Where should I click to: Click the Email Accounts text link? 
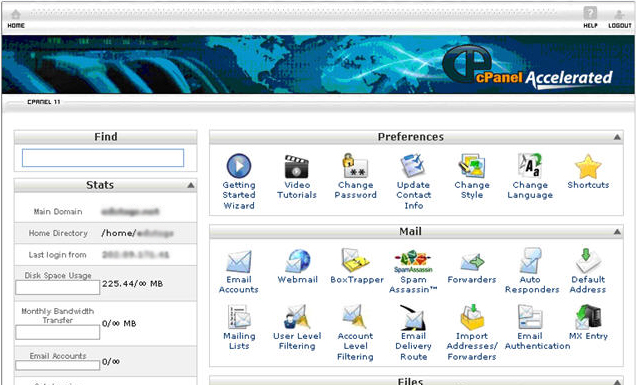238,284
